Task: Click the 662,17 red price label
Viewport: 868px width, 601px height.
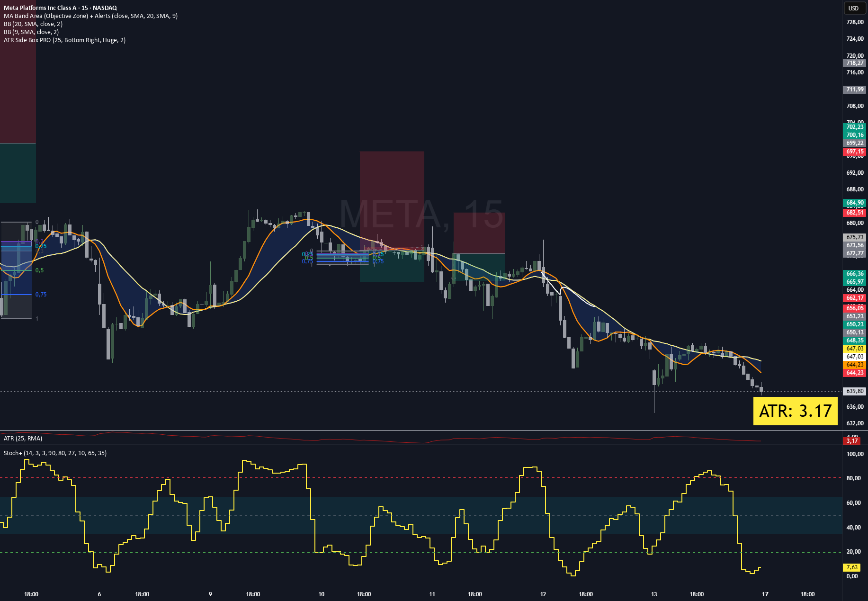Action: pos(855,298)
